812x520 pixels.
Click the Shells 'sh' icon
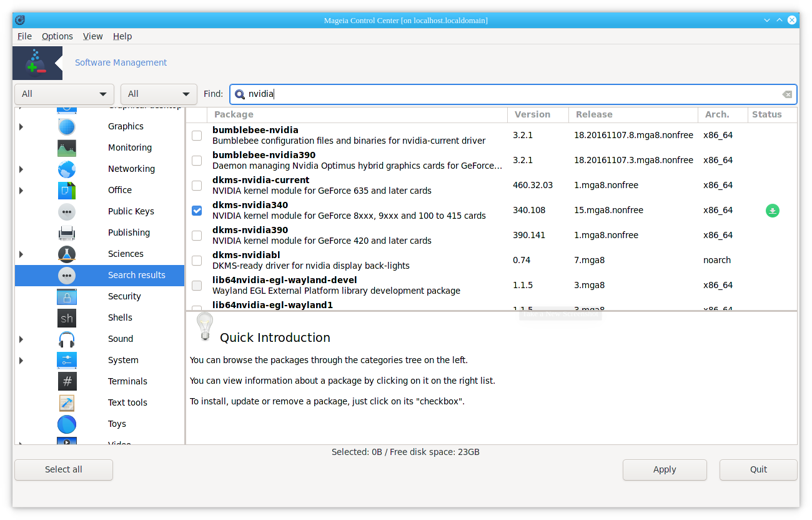click(x=67, y=318)
